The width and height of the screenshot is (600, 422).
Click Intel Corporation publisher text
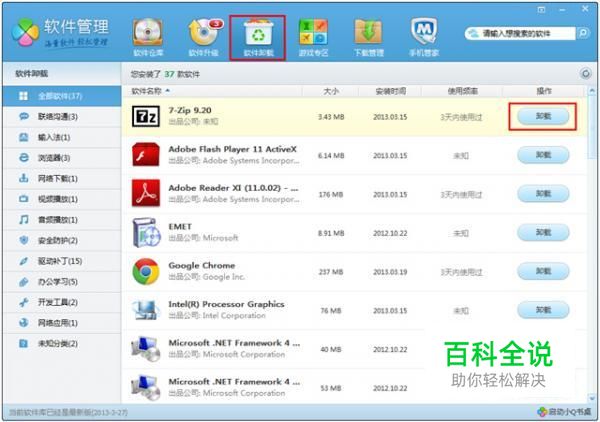tap(234, 316)
